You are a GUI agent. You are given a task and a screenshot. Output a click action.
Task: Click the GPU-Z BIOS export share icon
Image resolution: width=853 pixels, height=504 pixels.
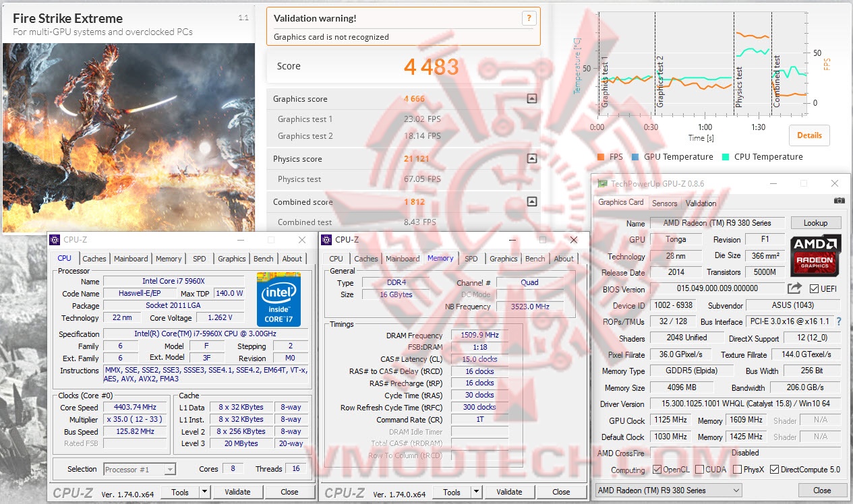[794, 288]
